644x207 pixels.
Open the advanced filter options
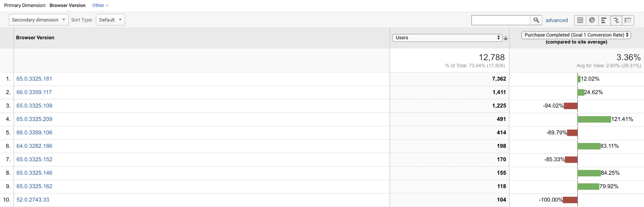(557, 20)
